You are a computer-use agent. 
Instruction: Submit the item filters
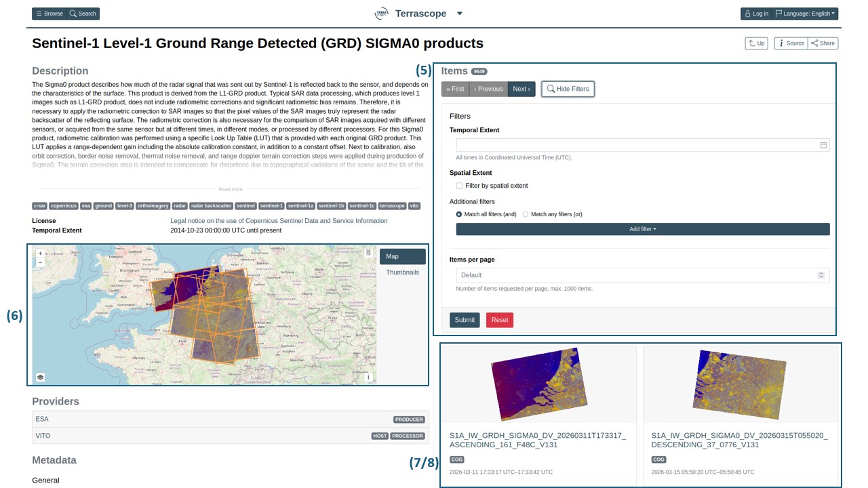click(x=465, y=320)
